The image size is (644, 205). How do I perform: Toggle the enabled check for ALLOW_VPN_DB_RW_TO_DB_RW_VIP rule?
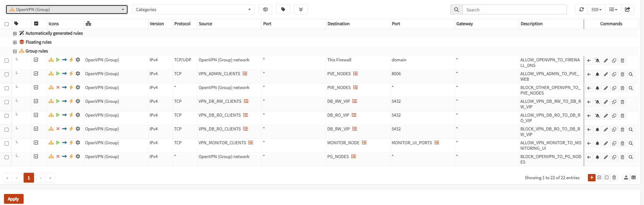pos(36,101)
